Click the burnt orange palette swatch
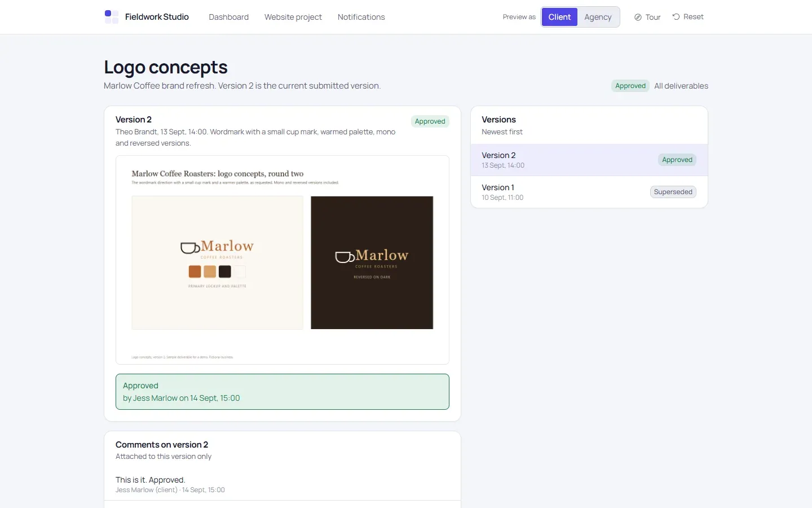812x508 pixels. (x=195, y=271)
